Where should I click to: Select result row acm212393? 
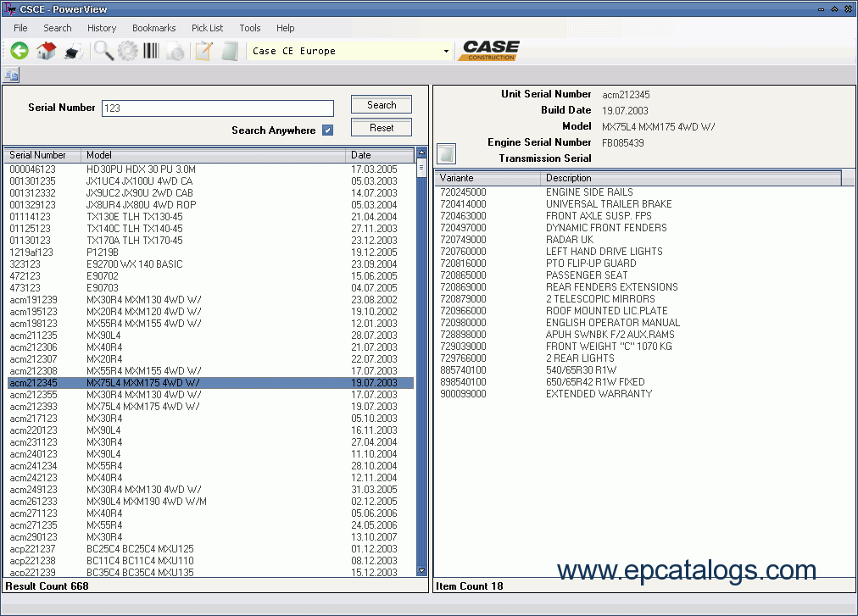pyautogui.click(x=210, y=407)
